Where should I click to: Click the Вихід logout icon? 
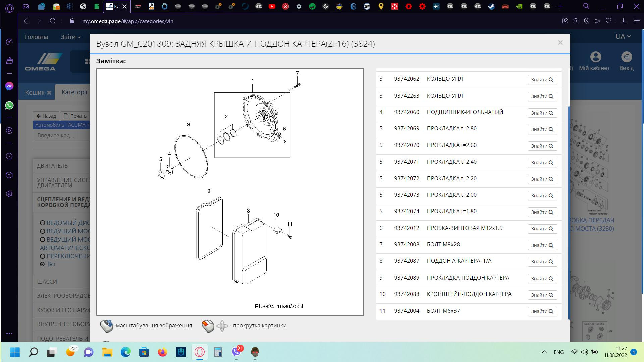pyautogui.click(x=626, y=57)
